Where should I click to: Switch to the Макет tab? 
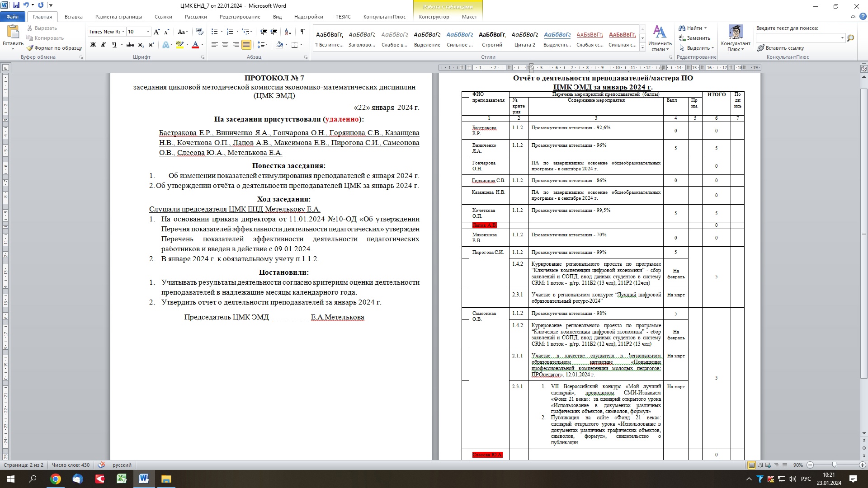coord(469,17)
